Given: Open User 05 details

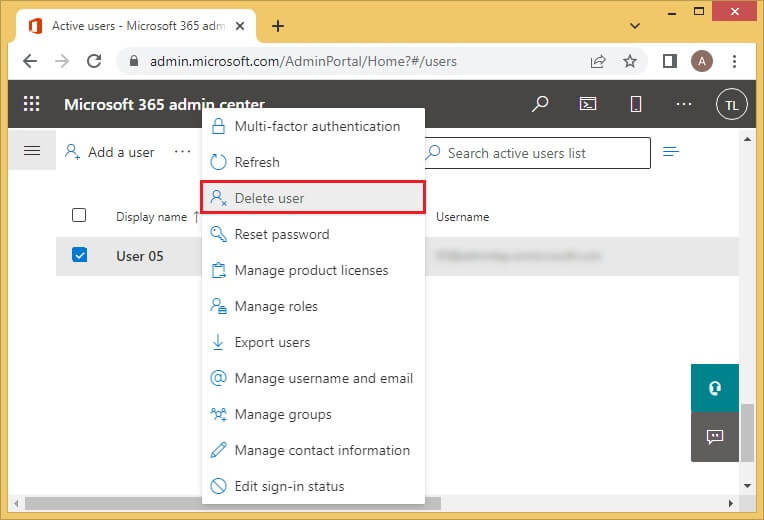Looking at the screenshot, I should click(140, 256).
